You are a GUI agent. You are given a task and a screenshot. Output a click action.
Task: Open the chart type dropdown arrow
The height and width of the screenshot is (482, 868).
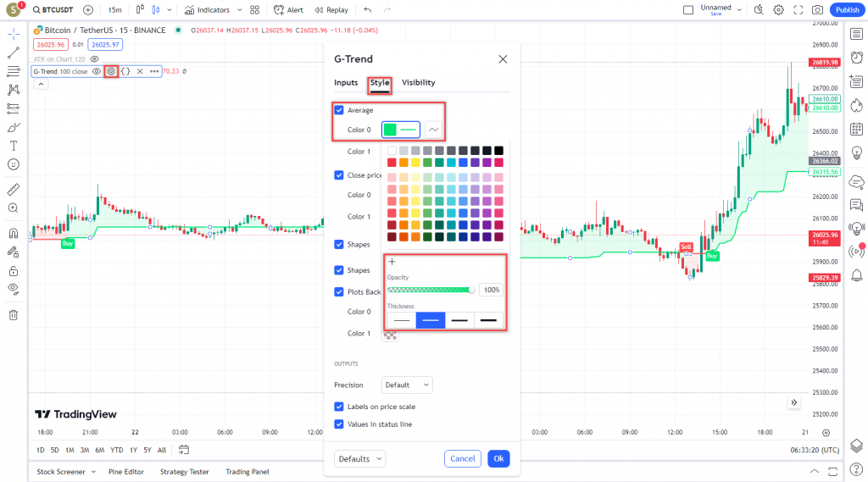tap(170, 10)
